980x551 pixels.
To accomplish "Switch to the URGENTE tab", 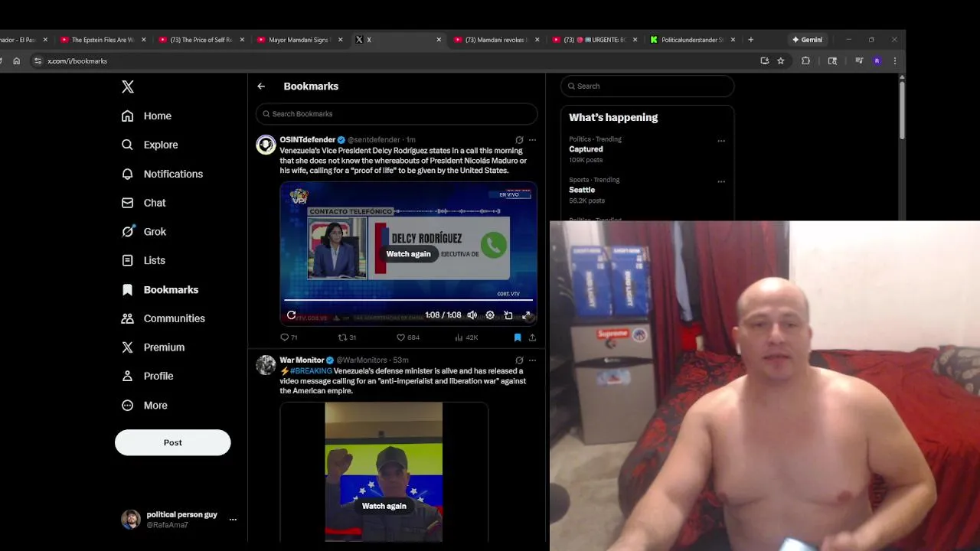I will coord(594,40).
